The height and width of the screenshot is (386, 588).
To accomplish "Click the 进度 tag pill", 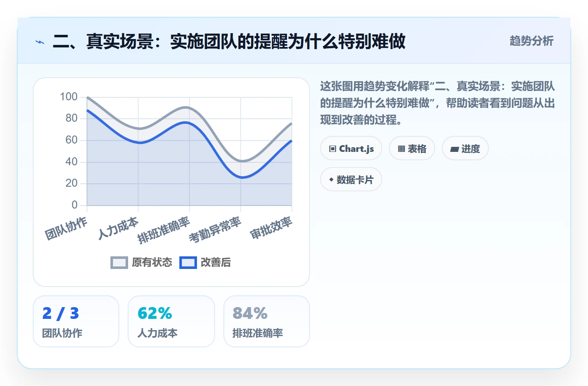I will (x=465, y=149).
